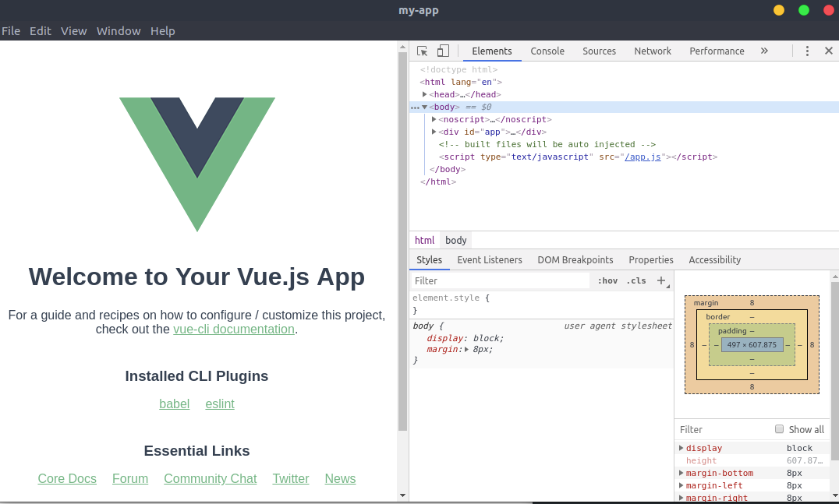Open the Help menu

point(163,31)
